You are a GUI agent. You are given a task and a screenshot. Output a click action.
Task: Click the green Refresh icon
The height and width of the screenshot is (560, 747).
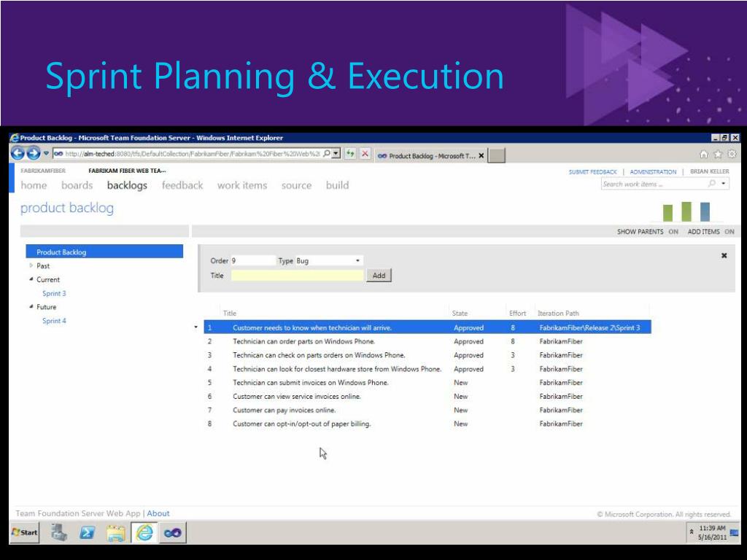point(351,153)
